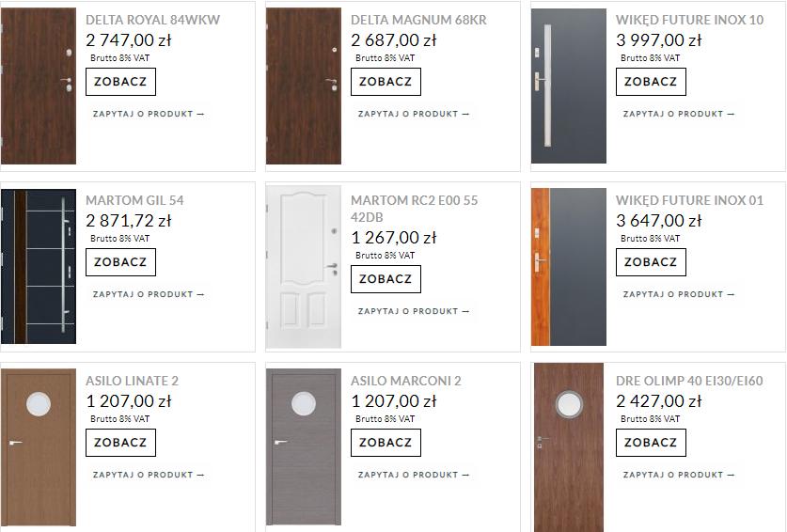Open the Asilo Marconi 2 door picture
The image size is (787, 532).
pyautogui.click(x=304, y=446)
